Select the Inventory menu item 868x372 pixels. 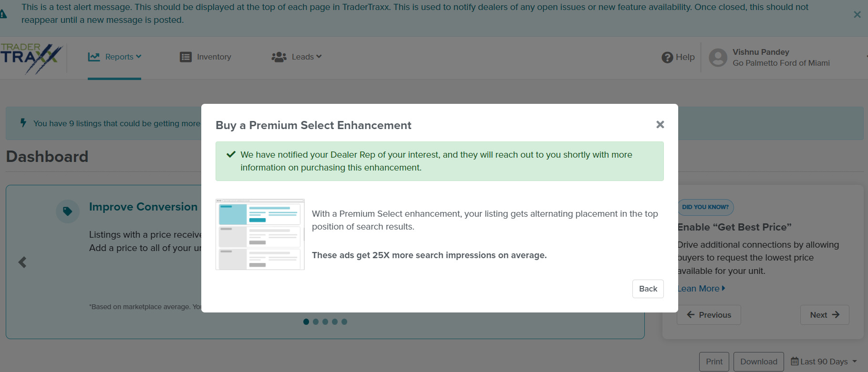[x=206, y=57]
